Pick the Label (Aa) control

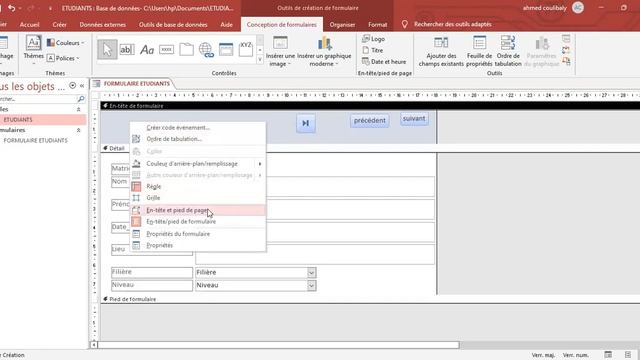(147, 50)
